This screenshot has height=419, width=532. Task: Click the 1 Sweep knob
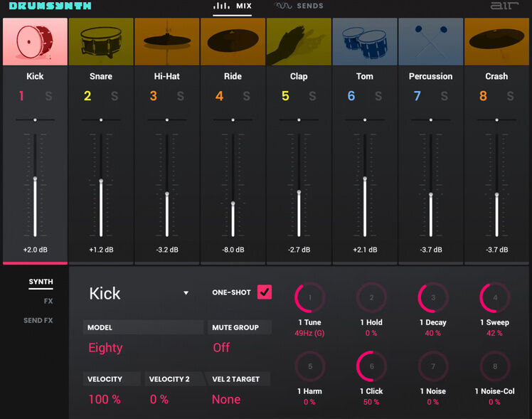pos(495,297)
